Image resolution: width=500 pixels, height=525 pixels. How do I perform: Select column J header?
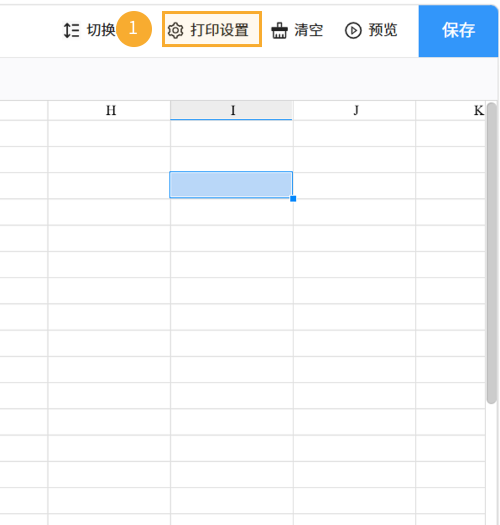[354, 110]
